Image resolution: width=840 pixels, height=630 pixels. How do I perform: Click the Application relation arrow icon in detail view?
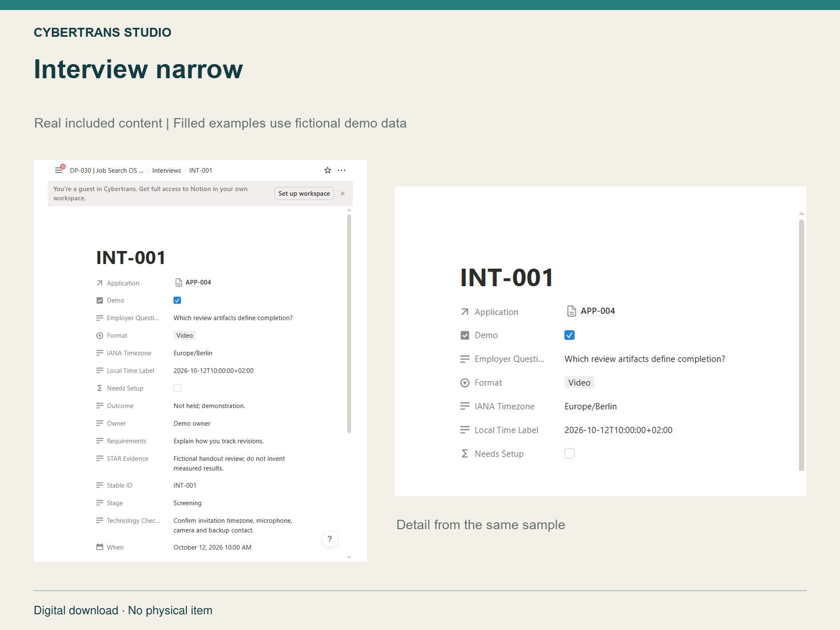point(465,312)
